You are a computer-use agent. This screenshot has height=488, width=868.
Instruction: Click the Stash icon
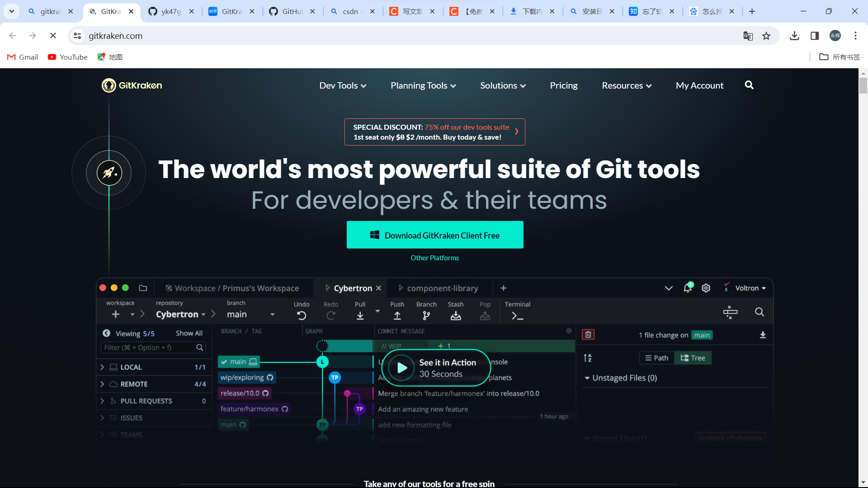[x=456, y=315]
